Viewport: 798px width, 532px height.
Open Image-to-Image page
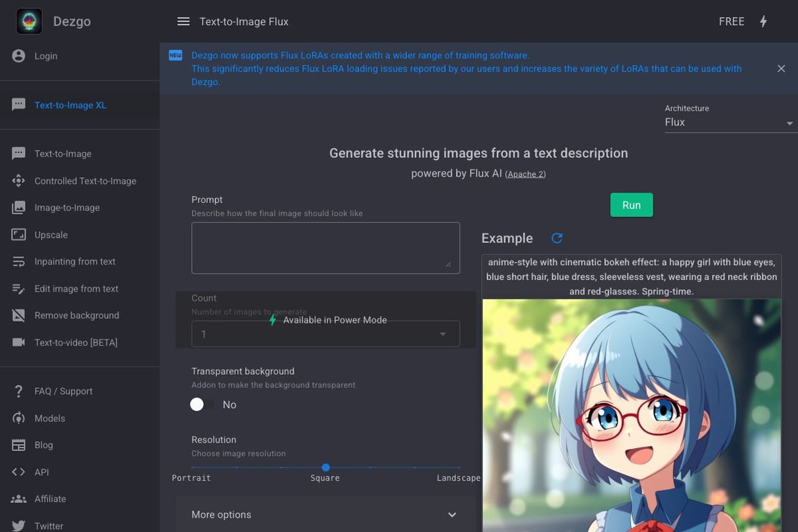tap(80, 208)
